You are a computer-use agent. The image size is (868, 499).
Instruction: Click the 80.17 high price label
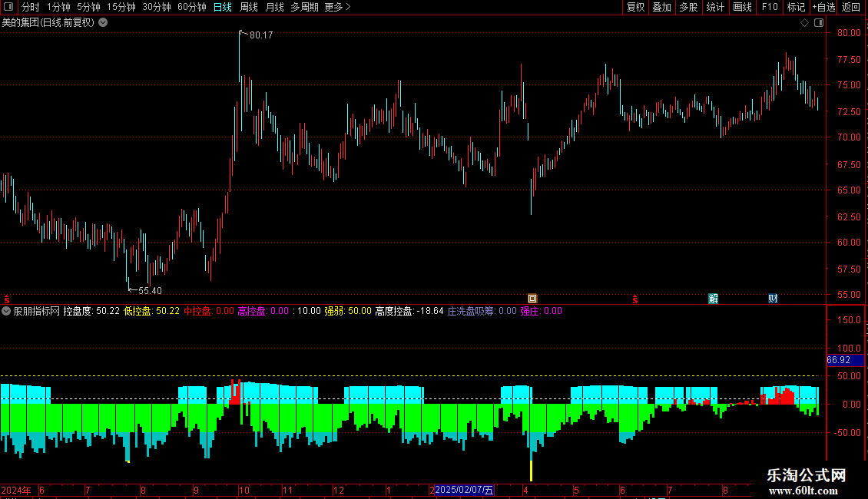260,35
